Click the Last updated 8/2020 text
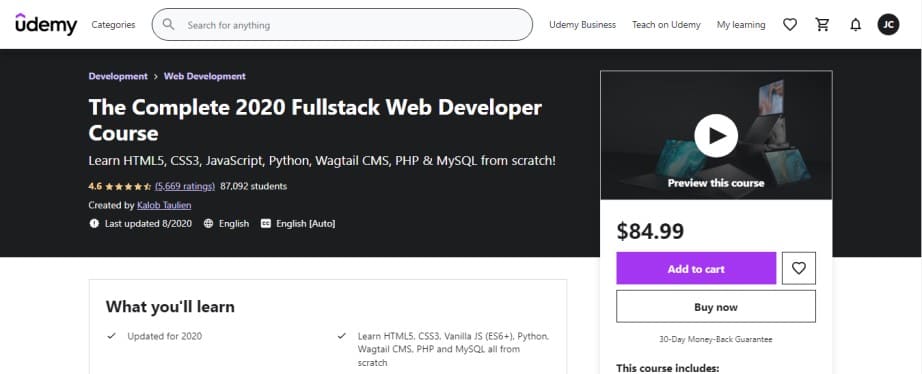This screenshot has width=922, height=374. tap(148, 223)
